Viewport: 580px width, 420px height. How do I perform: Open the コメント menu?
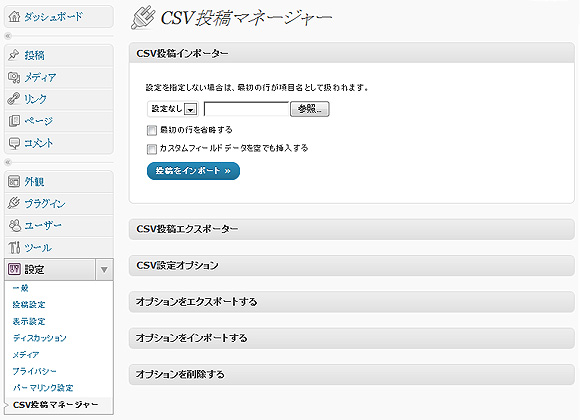39,143
